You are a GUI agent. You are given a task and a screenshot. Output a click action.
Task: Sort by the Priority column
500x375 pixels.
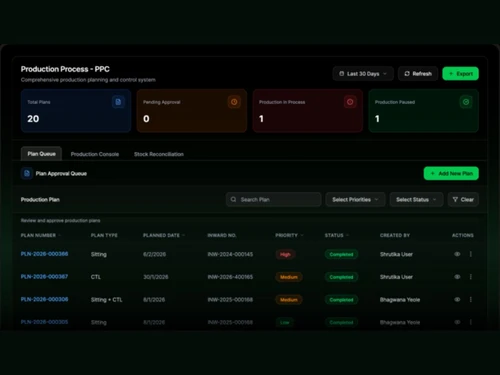point(289,235)
